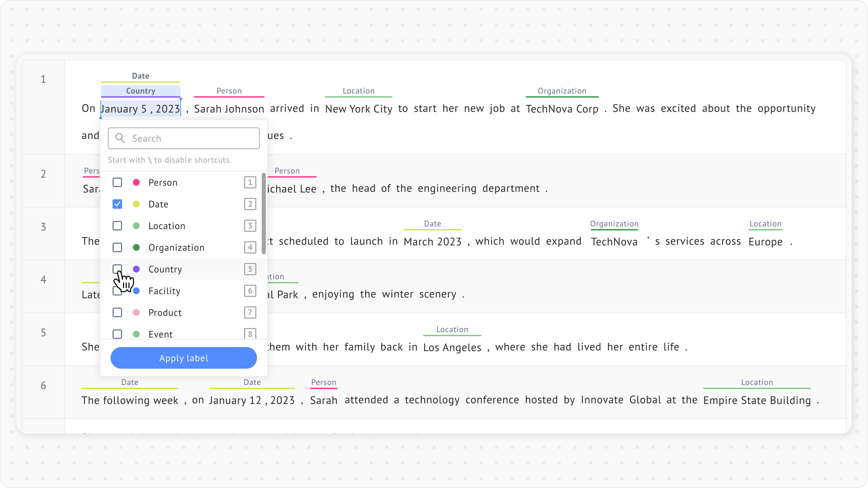Viewport: 868px width, 488px height.
Task: Click the search magnifier icon
Action: (x=120, y=138)
